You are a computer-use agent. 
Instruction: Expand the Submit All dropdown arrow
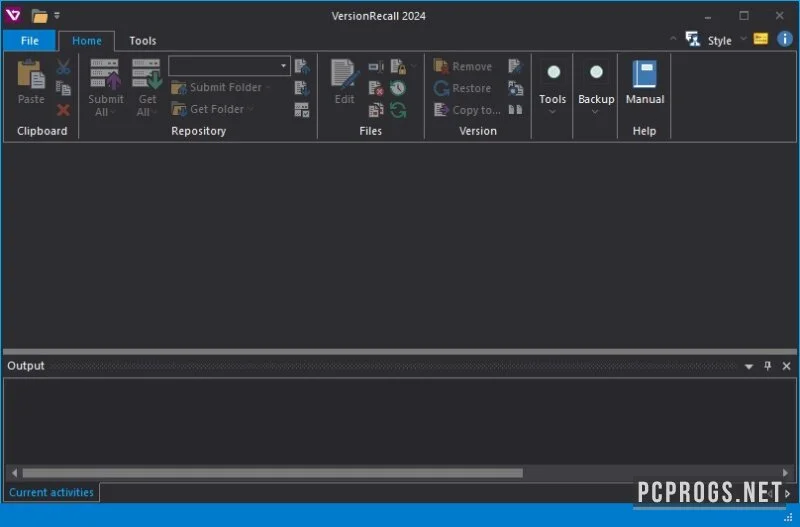[113, 112]
